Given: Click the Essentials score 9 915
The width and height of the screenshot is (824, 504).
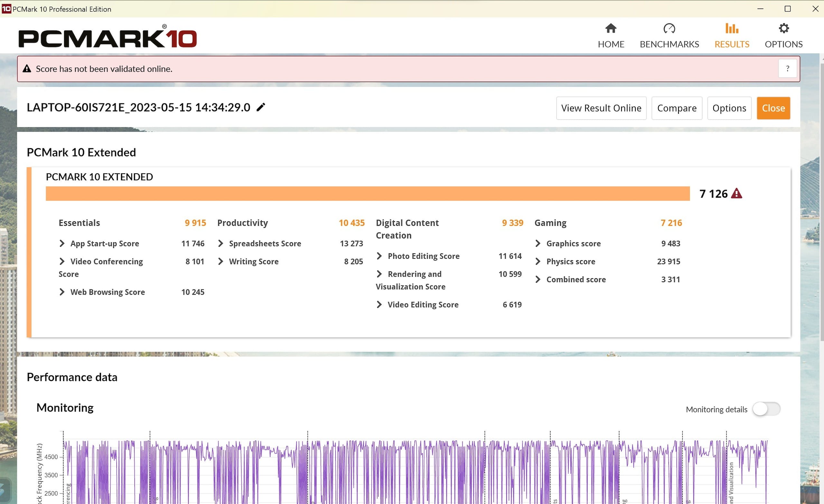Looking at the screenshot, I should point(195,223).
